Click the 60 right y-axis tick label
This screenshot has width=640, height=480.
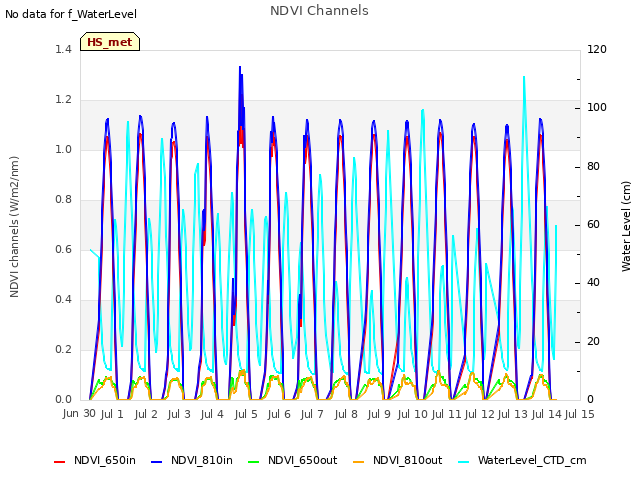coord(593,224)
